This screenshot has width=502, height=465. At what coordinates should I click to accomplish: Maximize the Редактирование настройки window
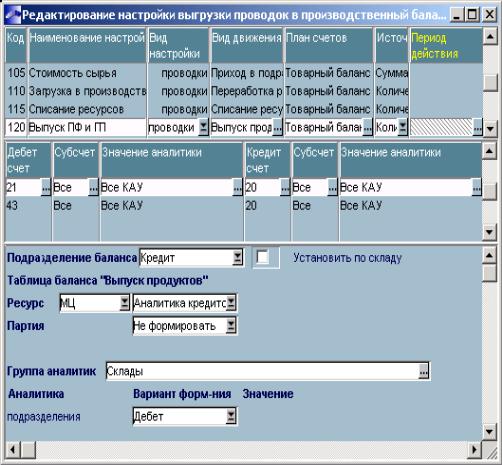(472, 15)
